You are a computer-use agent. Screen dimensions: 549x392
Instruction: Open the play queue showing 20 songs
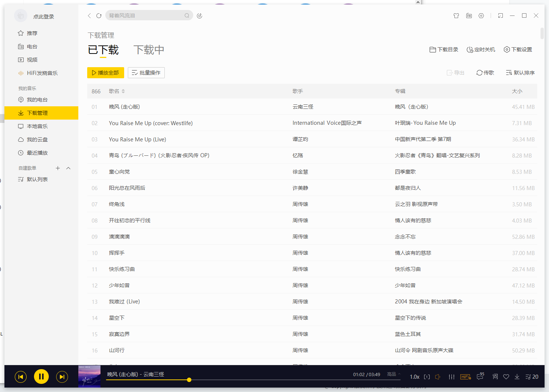point(532,376)
